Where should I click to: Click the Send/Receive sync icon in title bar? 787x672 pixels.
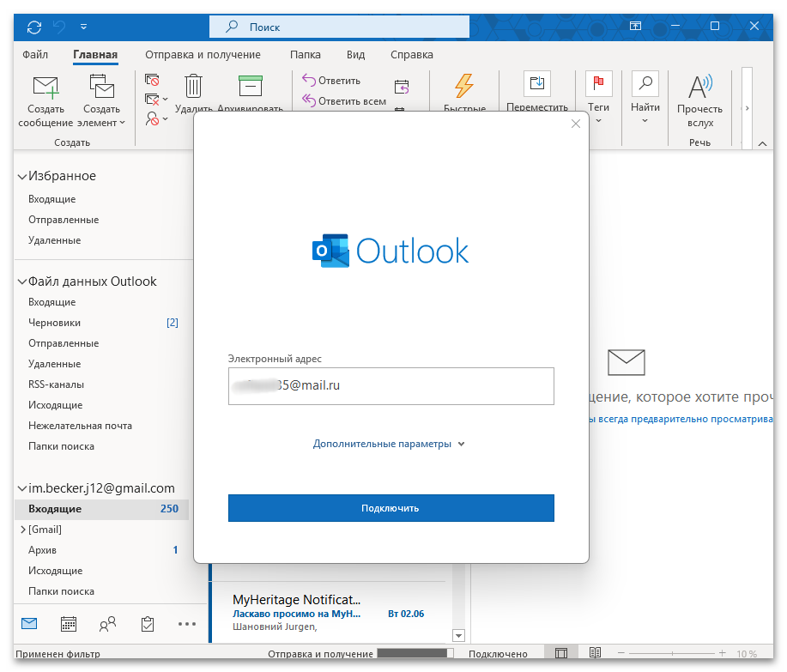click(34, 27)
